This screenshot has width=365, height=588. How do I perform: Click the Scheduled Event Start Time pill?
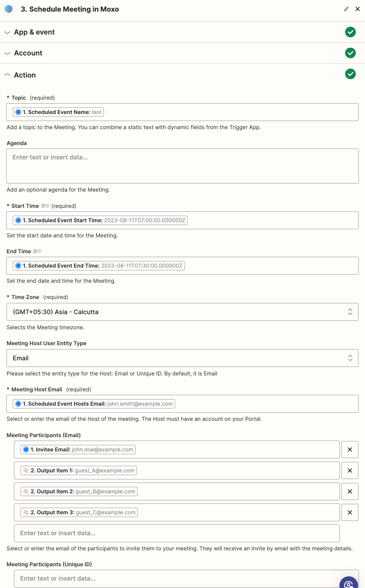pos(100,220)
